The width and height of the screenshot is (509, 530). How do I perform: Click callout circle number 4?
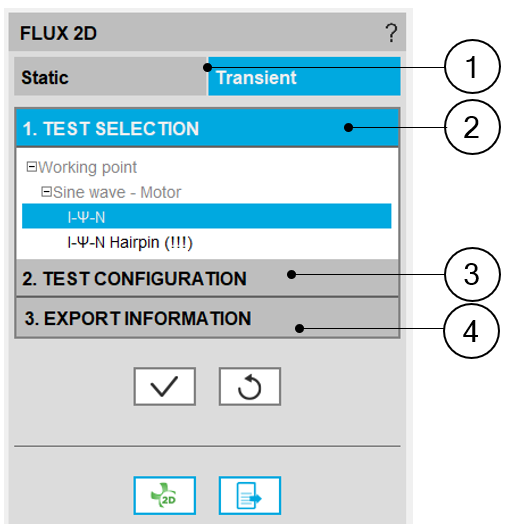(x=471, y=331)
